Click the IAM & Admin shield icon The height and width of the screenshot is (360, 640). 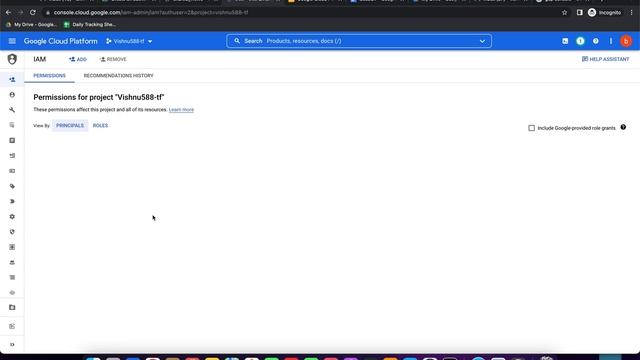pos(12,59)
